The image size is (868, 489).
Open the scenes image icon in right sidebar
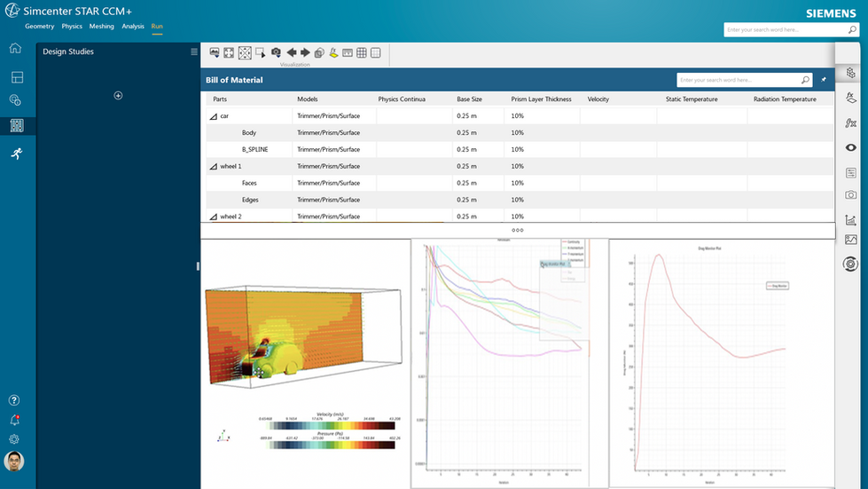coord(851,240)
